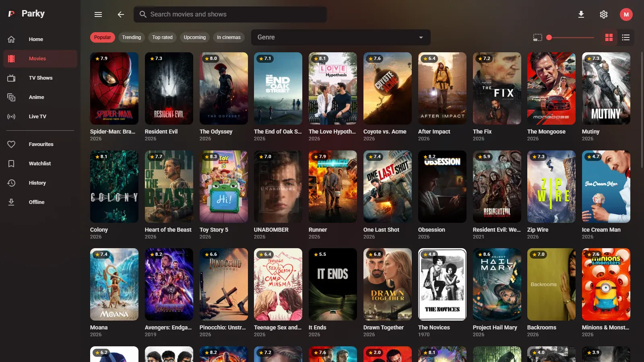644x362 pixels.
Task: Open the Mutiny poster thumbnail
Action: pyautogui.click(x=606, y=88)
